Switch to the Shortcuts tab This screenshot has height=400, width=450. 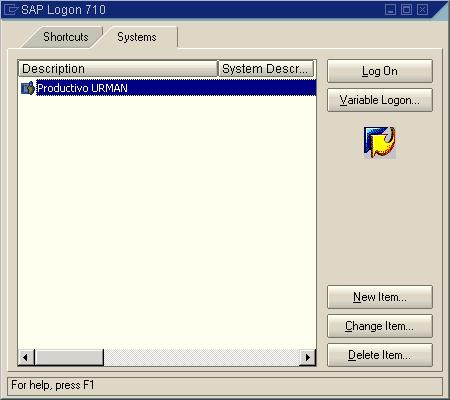[65, 37]
